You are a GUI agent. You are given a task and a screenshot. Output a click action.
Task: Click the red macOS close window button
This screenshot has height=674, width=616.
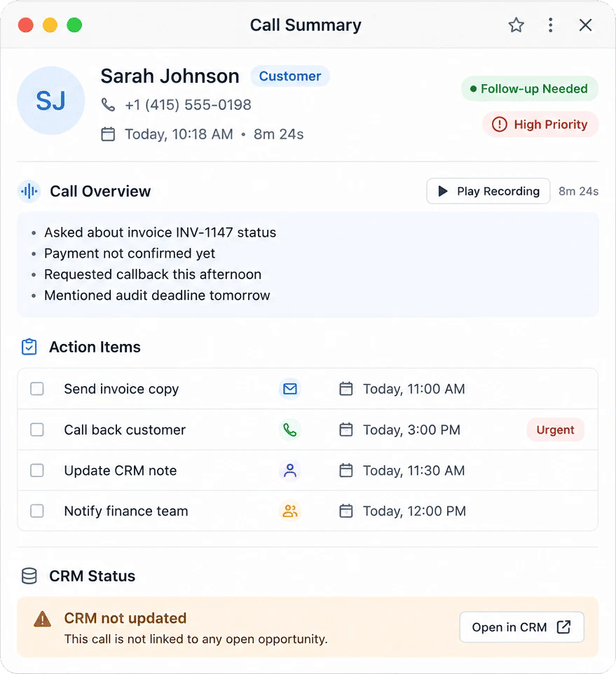click(x=26, y=25)
